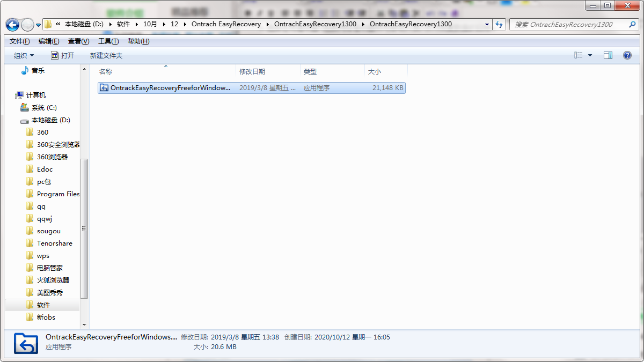The image size is (644, 362).
Task: Click the large file icon in details pane
Action: coord(26,344)
